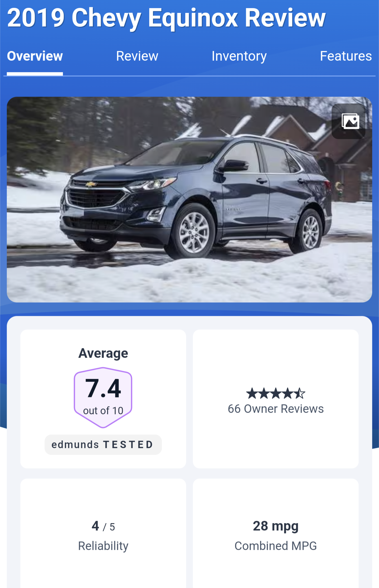Tap the edmunds TESTED badge

click(x=103, y=445)
